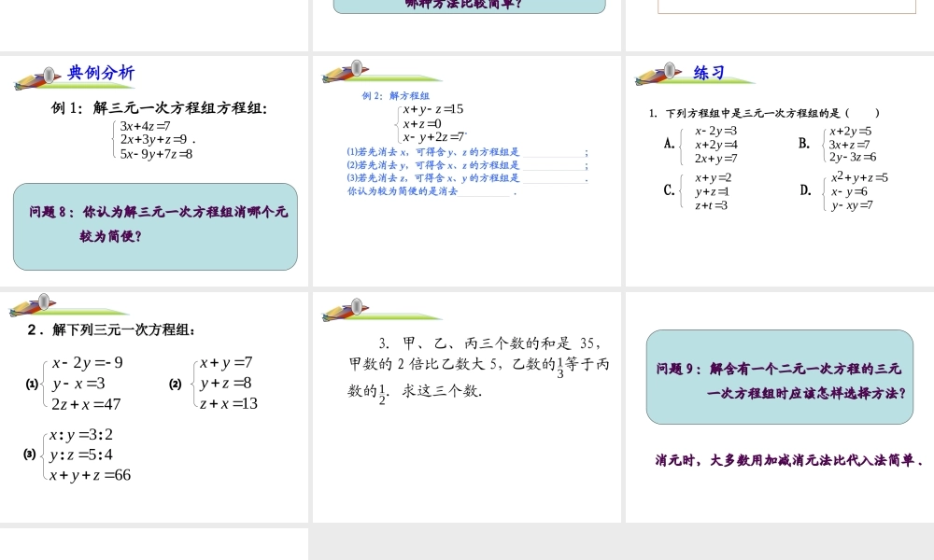
Task: Click the equation x-y+2z=7
Action: pyautogui.click(x=433, y=137)
